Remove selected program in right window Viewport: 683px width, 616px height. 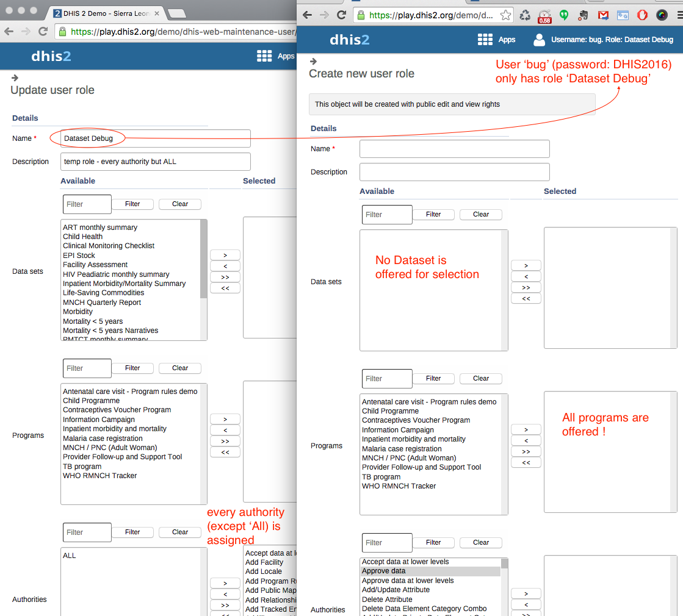click(x=526, y=440)
